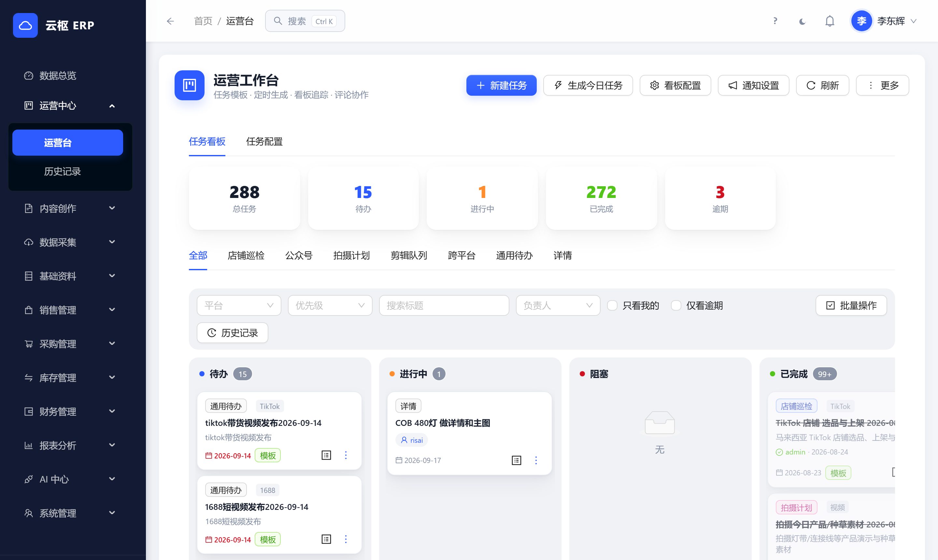Open the 平台 filter dropdown
Viewport: 938px width, 560px height.
point(239,305)
